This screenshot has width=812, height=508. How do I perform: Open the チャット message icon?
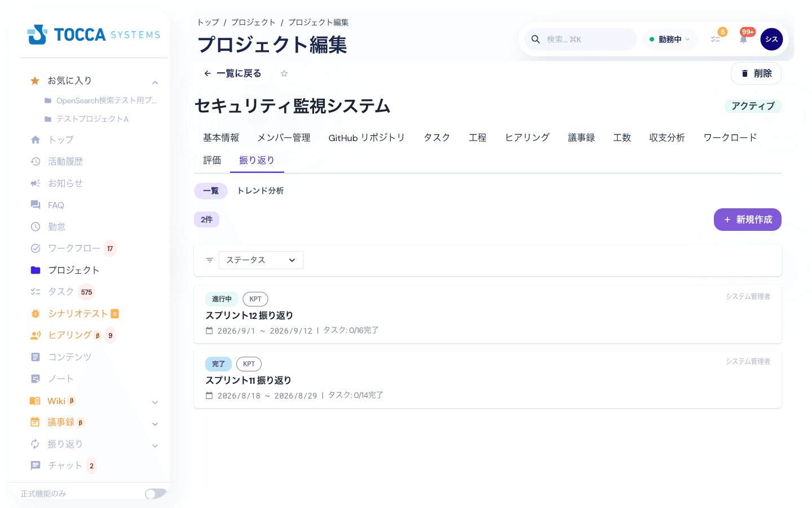click(x=36, y=466)
